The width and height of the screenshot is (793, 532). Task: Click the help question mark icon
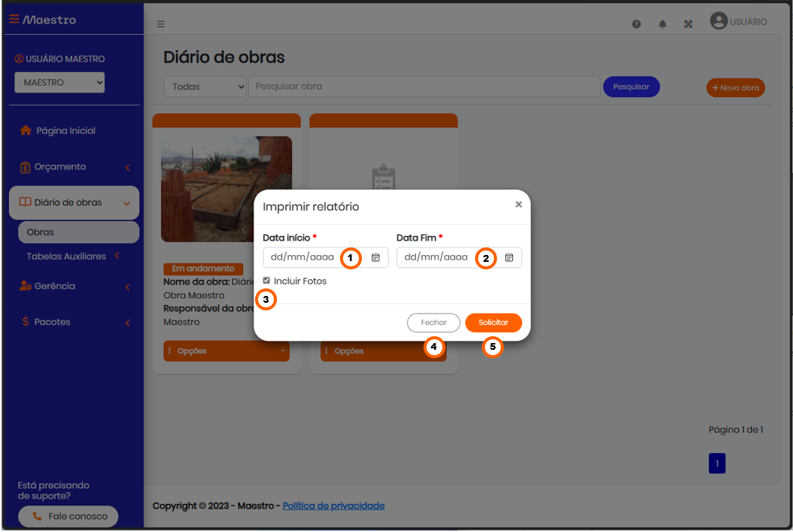636,24
